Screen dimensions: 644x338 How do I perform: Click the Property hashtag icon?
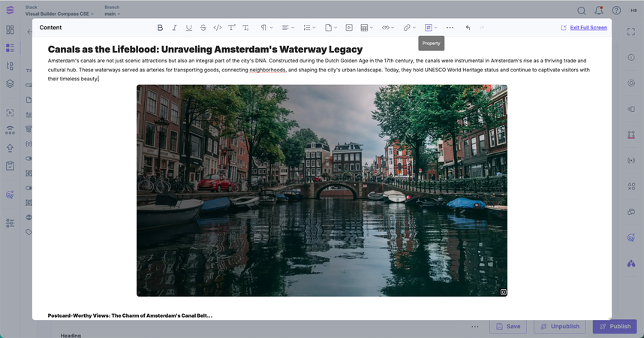coord(429,28)
